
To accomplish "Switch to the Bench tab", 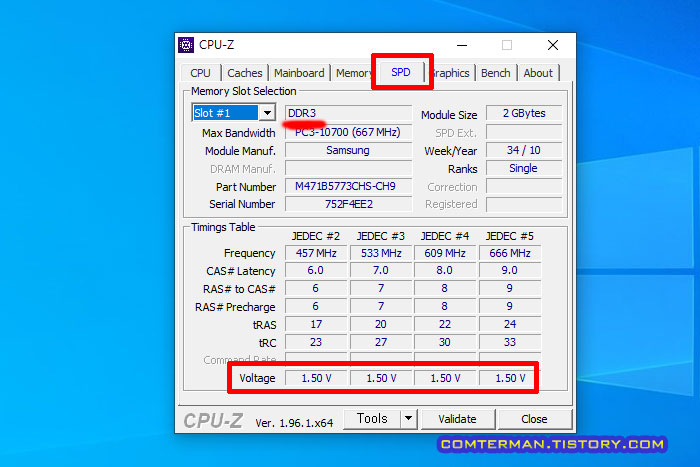I will [x=496, y=73].
